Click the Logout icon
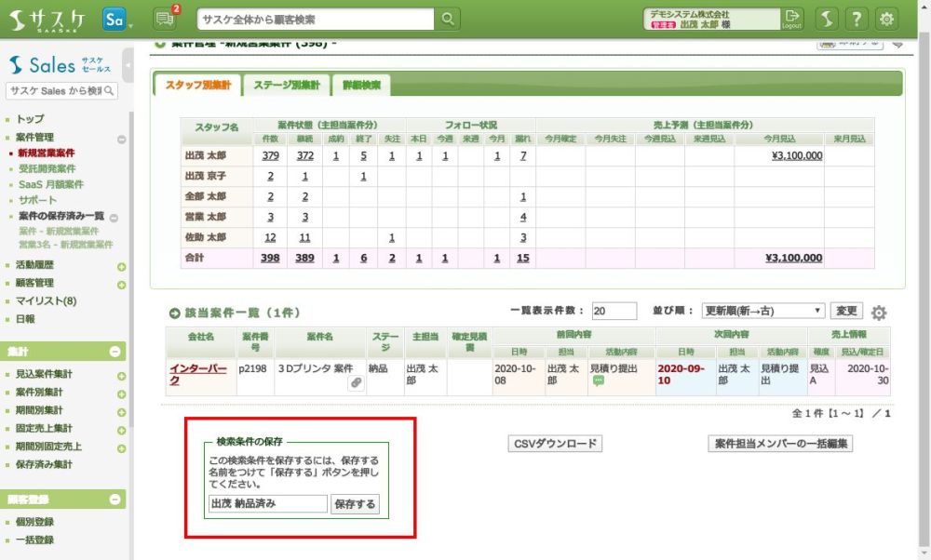 point(792,19)
